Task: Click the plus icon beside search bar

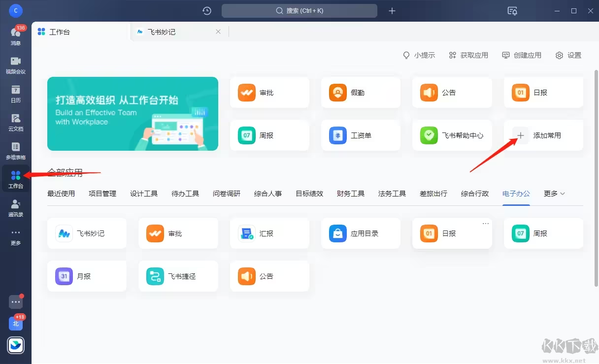Action: 392,10
